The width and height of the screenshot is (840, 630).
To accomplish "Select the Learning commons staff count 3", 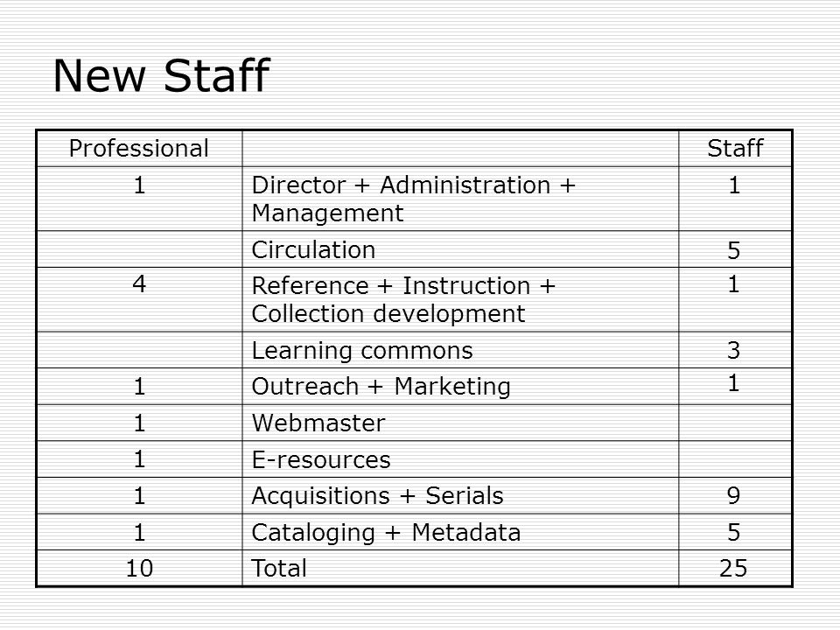I will [x=734, y=350].
